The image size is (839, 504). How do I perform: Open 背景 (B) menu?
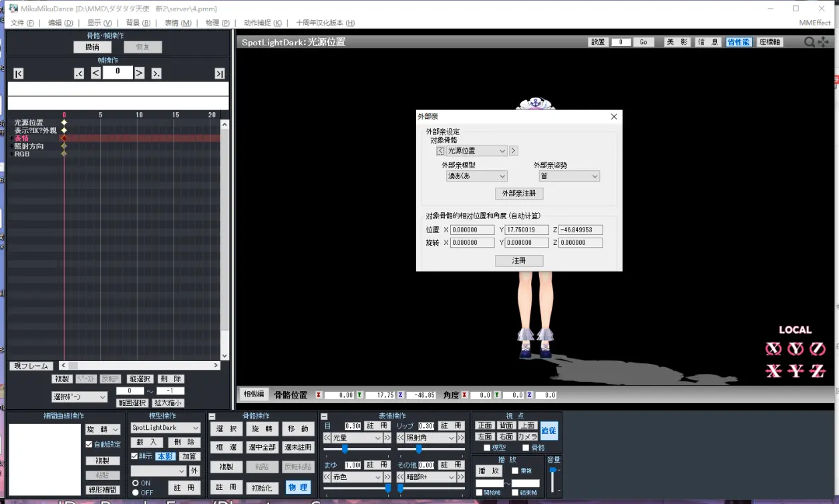click(x=138, y=23)
